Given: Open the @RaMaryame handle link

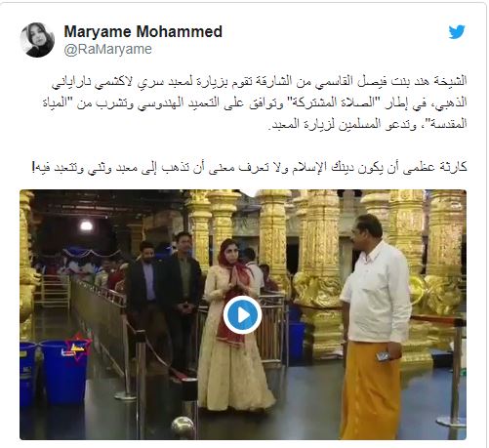Looking at the screenshot, I should (108, 50).
